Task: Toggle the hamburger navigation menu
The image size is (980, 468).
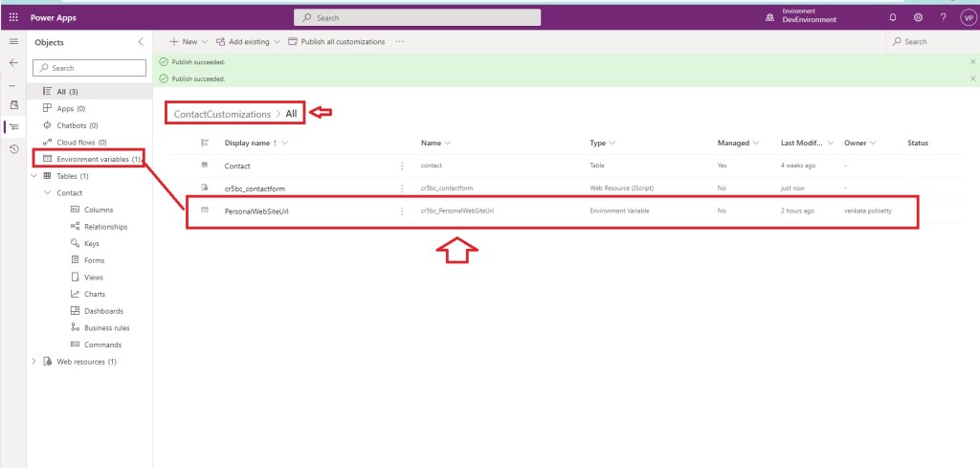Action: point(13,42)
